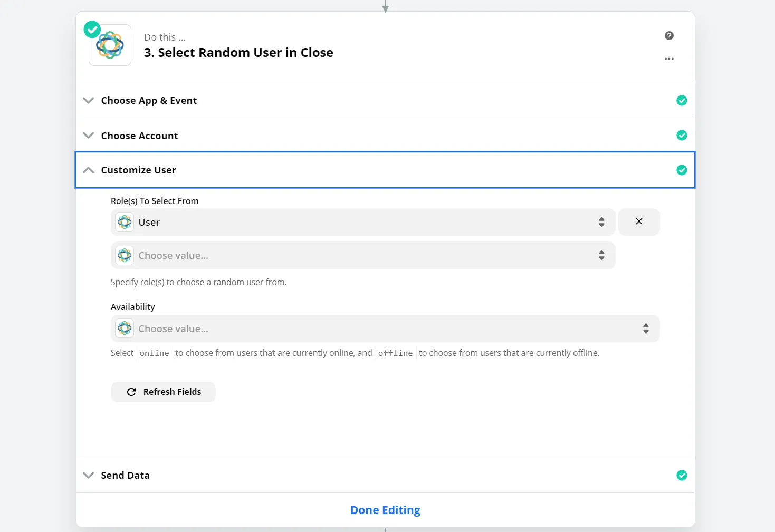Click the step title Select Random User in Close

pos(238,53)
